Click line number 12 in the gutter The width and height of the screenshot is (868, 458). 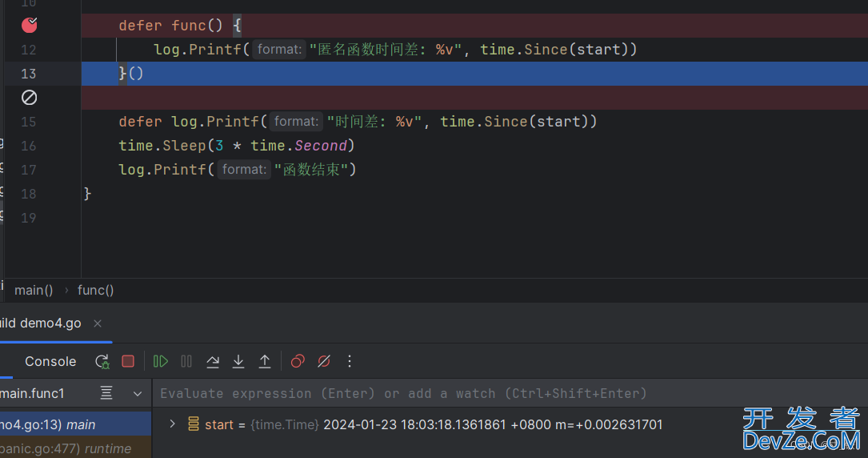point(29,50)
